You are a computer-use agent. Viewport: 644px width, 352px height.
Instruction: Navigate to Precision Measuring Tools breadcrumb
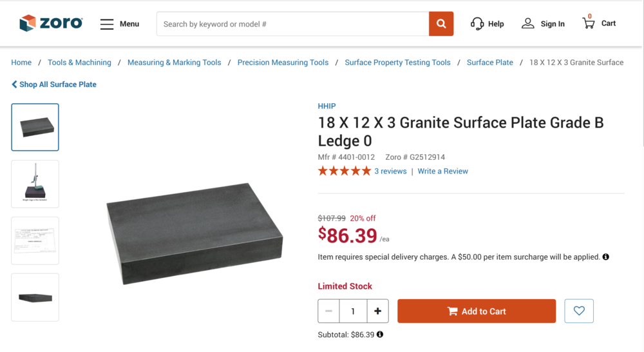point(283,63)
